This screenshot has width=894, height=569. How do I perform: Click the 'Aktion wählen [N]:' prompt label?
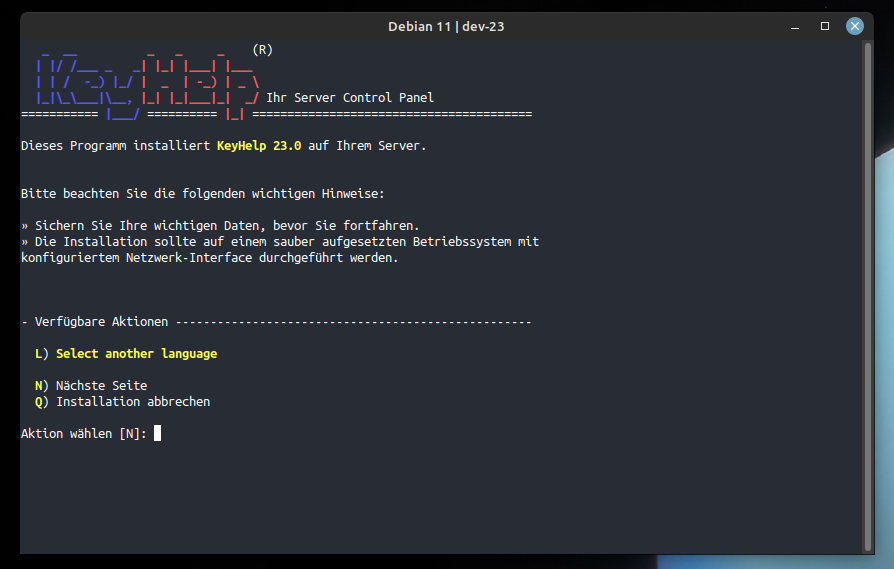click(84, 434)
